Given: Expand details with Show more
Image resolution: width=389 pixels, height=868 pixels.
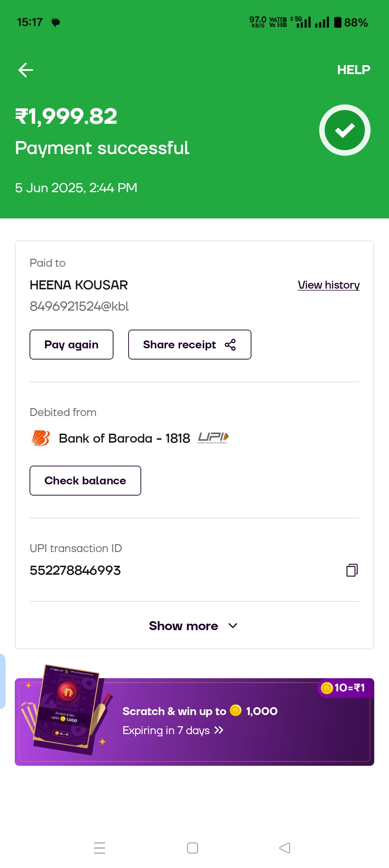Looking at the screenshot, I should [184, 626].
